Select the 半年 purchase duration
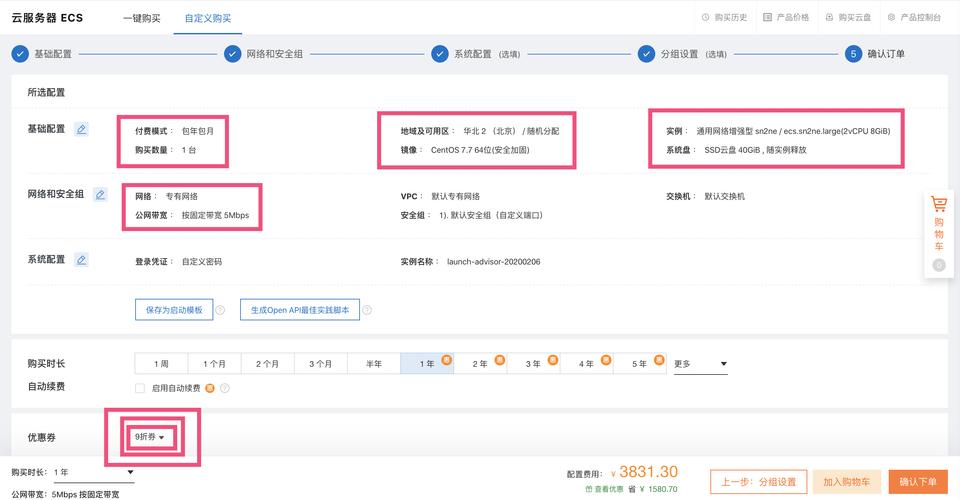The height and width of the screenshot is (500, 960). [374, 364]
